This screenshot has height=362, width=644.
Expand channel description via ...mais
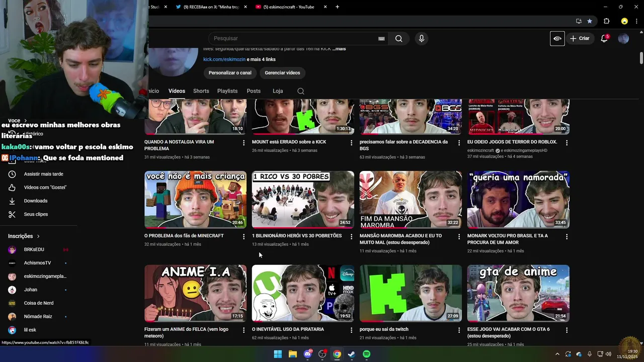339,49
